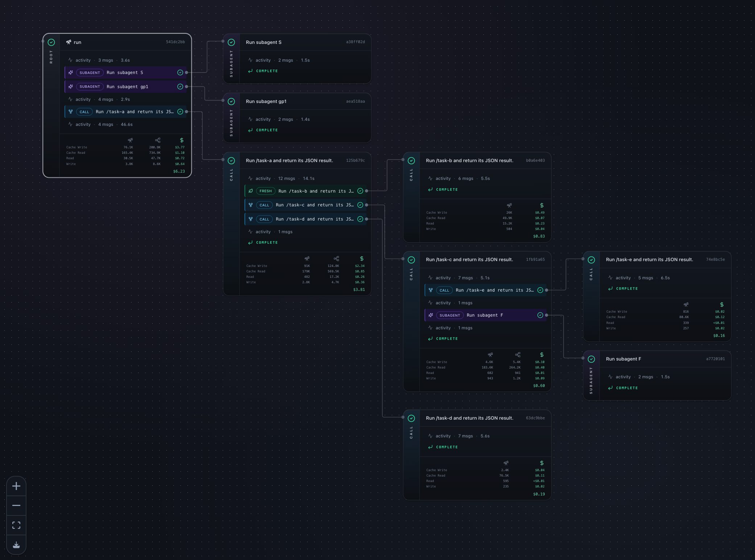Click hash id 74e8bc5e on task-e node

[715, 259]
